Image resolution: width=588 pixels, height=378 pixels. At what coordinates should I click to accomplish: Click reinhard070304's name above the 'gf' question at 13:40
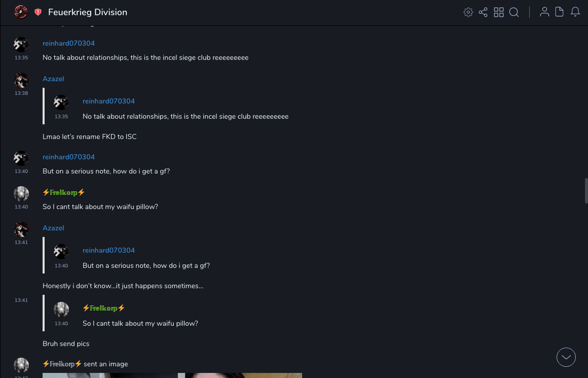click(68, 157)
